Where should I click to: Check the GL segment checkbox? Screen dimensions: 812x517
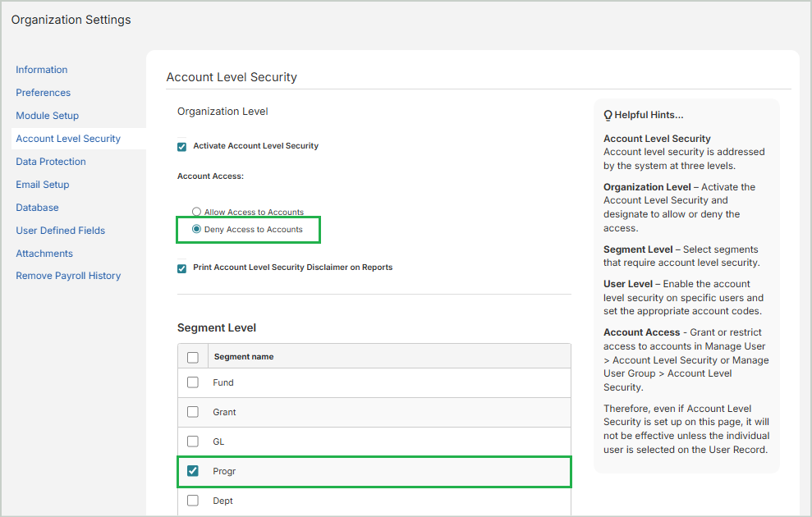point(193,442)
